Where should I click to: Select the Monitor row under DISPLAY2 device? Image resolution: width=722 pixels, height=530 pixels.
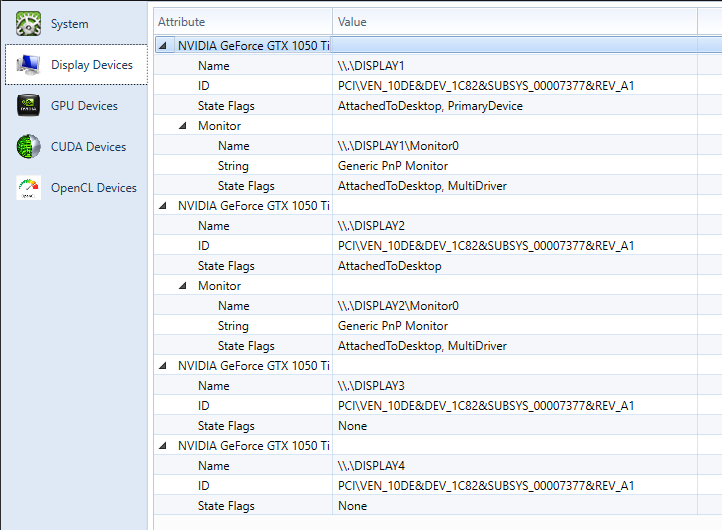pos(437,285)
